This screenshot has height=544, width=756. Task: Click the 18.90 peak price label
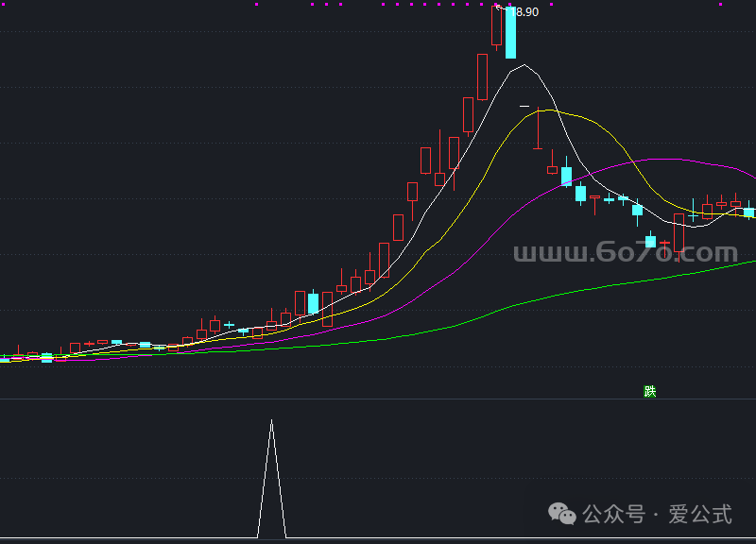(524, 12)
